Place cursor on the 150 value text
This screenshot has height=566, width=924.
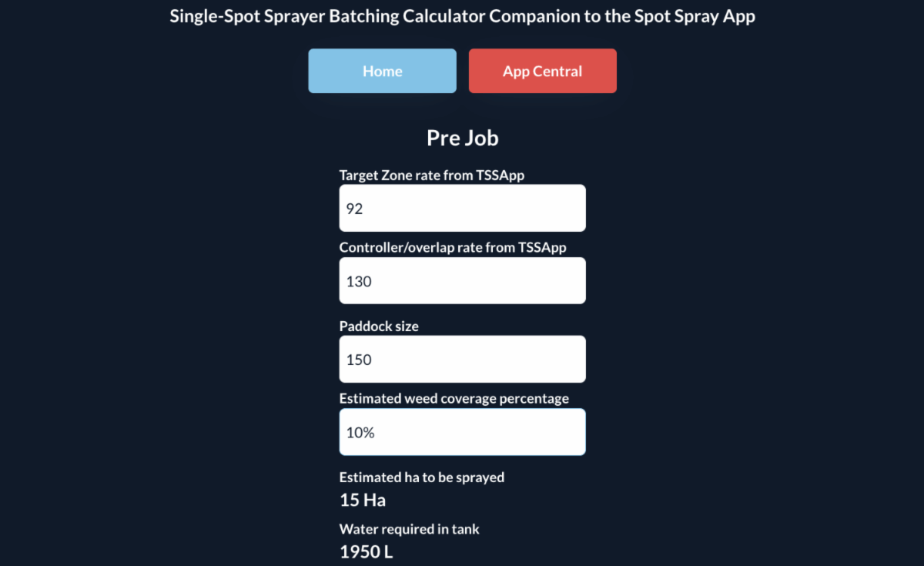pyautogui.click(x=359, y=360)
